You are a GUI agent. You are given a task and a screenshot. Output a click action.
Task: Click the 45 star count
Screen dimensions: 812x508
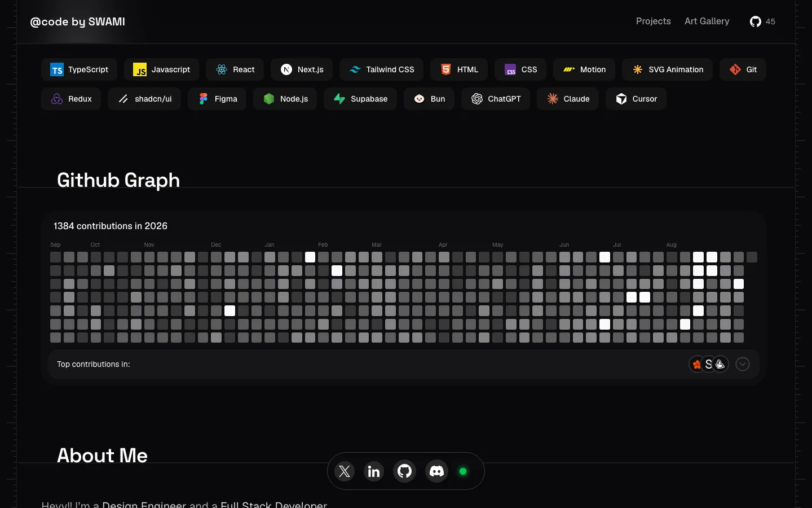pyautogui.click(x=770, y=21)
